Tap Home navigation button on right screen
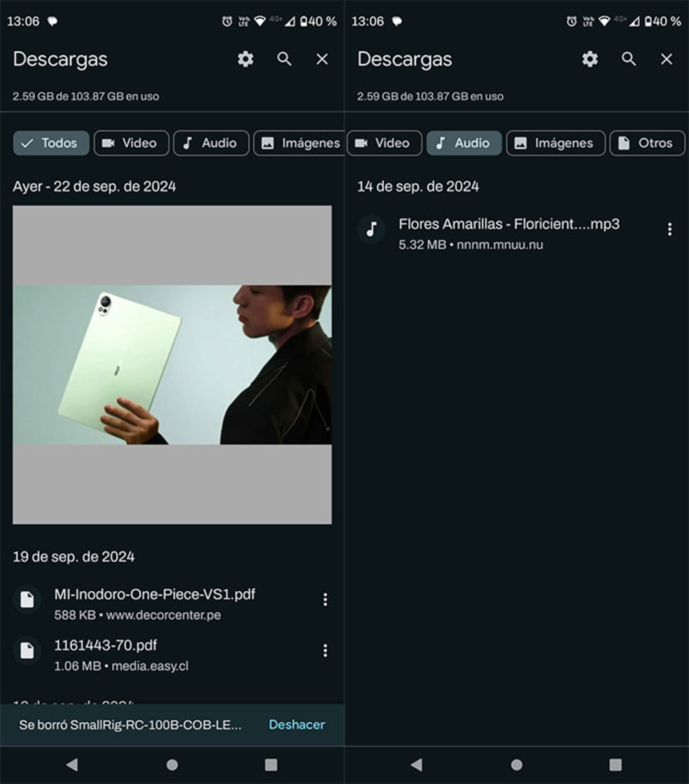Screen dimensions: 689x784 [x=517, y=764]
